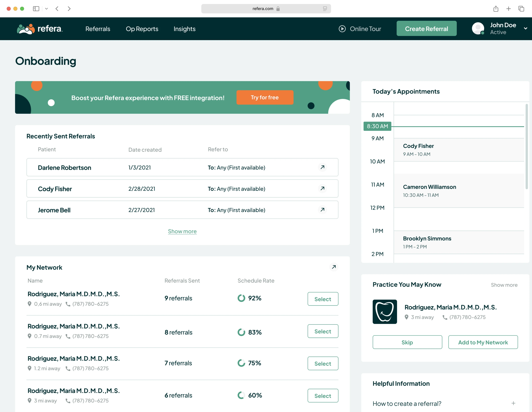Open the Insights menu item
Image resolution: width=532 pixels, height=412 pixels.
(184, 29)
